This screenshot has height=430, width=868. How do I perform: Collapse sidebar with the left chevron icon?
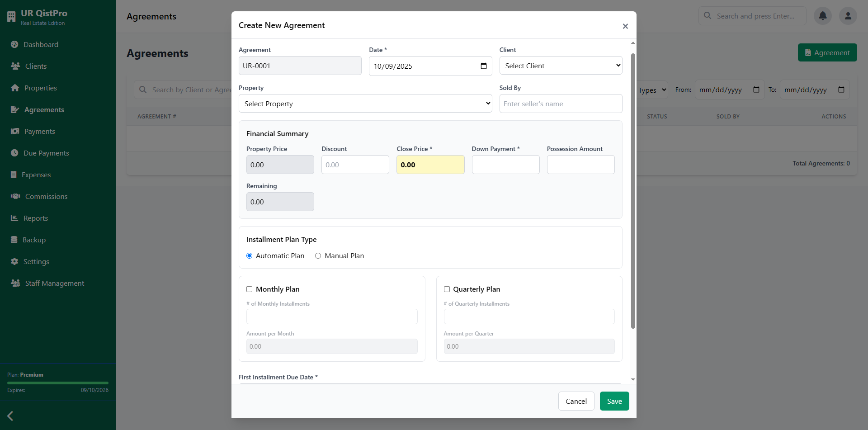pyautogui.click(x=10, y=416)
